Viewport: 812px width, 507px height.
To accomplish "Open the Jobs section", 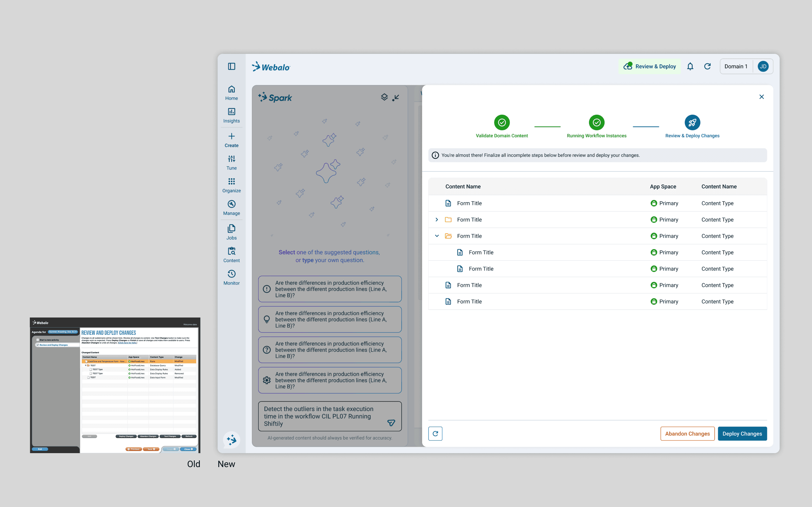I will [x=232, y=232].
